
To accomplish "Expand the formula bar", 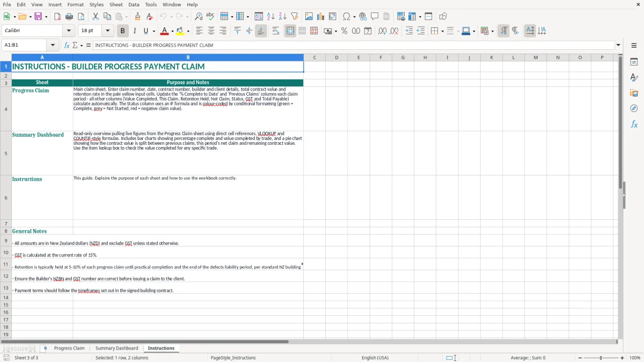I will click(x=618, y=45).
